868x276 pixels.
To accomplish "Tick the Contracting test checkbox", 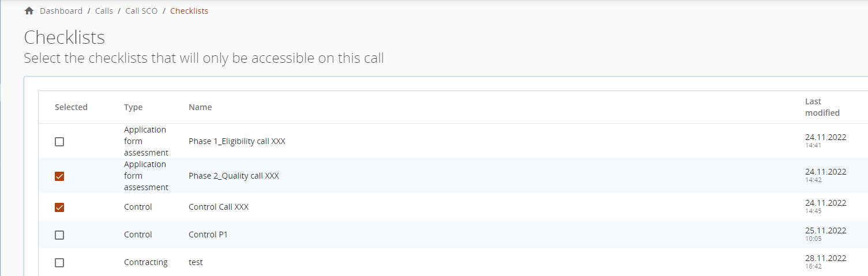I will (x=59, y=263).
